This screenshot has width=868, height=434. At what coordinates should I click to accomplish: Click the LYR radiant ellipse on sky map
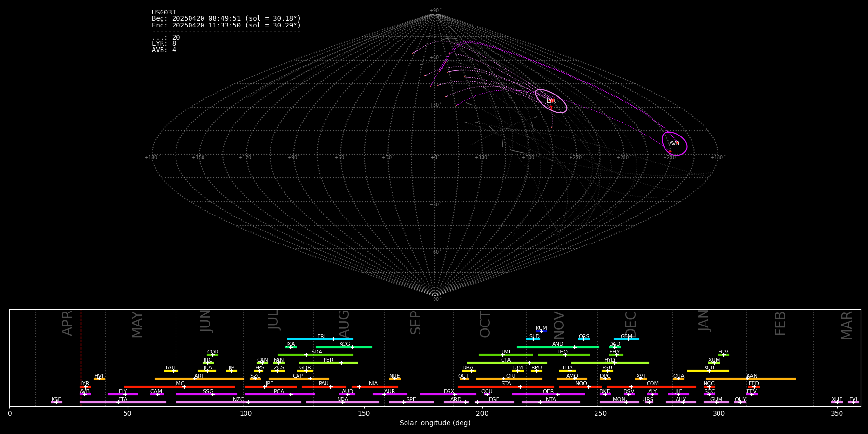551,101
